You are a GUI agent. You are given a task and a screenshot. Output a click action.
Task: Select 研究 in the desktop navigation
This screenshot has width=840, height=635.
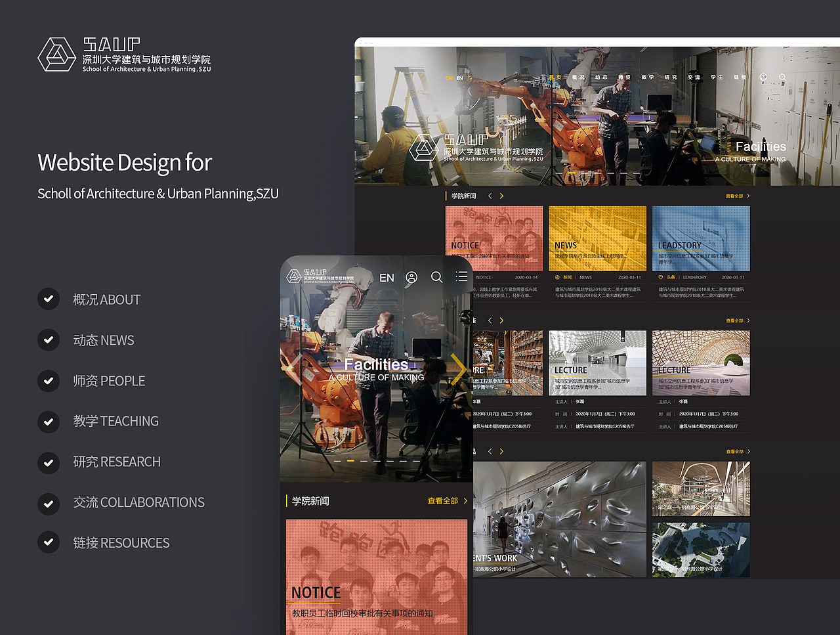click(671, 77)
